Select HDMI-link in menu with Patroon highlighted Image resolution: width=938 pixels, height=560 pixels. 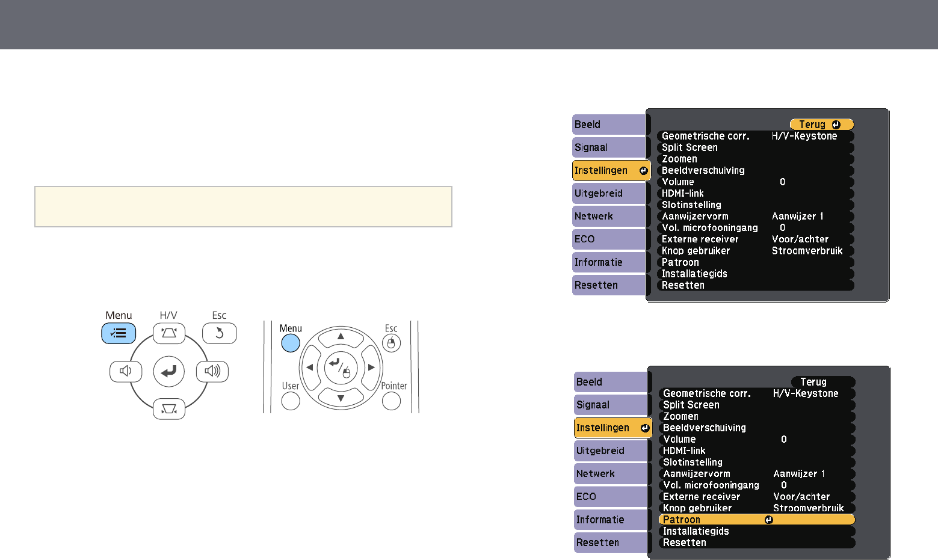(757, 451)
